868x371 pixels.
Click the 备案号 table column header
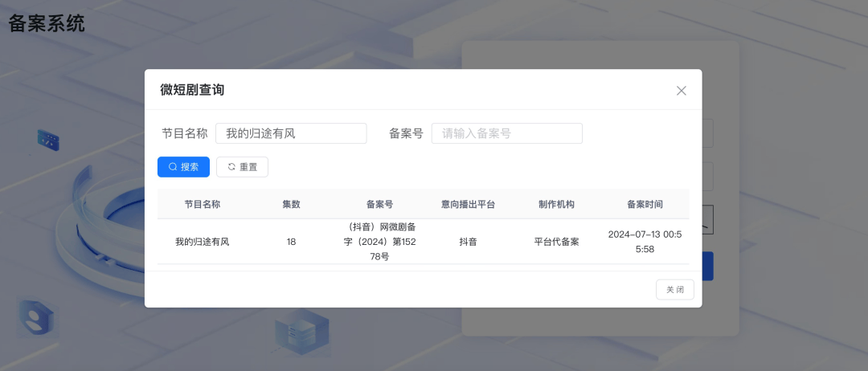click(379, 204)
